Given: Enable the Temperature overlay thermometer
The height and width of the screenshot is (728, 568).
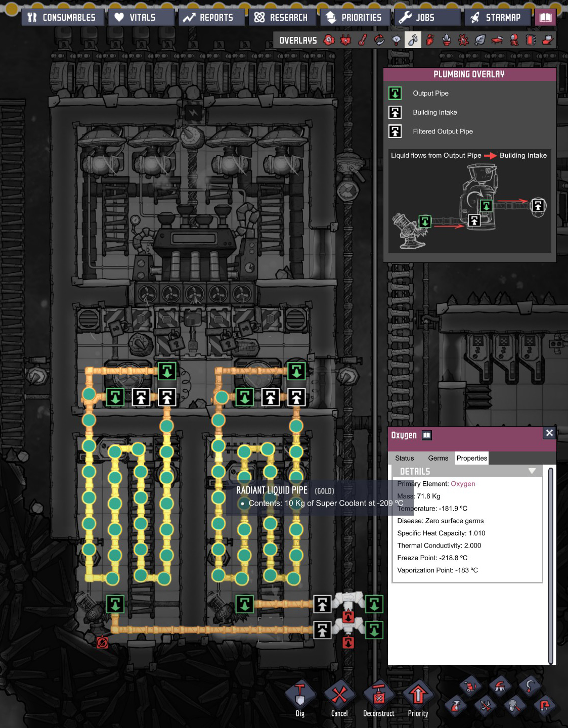Looking at the screenshot, I should click(363, 40).
